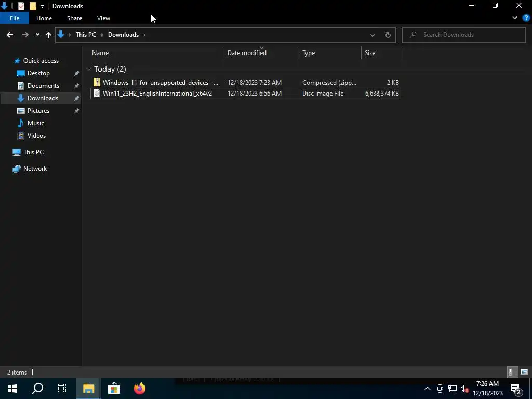
Task: Click the Search Downloads box
Action: coord(463,35)
